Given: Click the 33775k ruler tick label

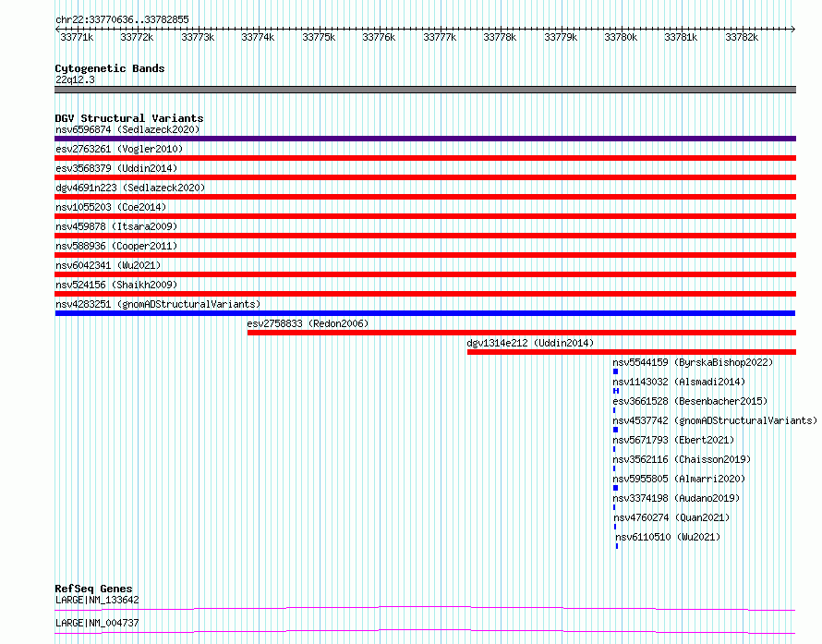Looking at the screenshot, I should 319,37.
